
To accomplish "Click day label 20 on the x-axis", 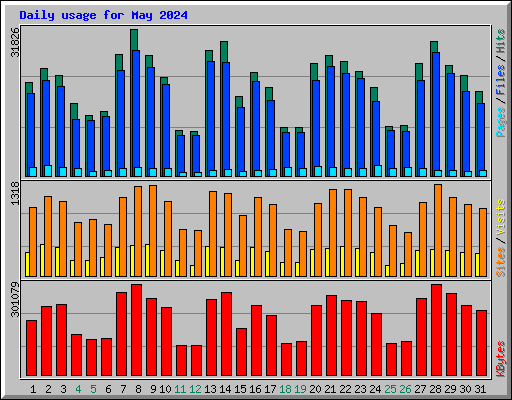I will click(x=315, y=389).
